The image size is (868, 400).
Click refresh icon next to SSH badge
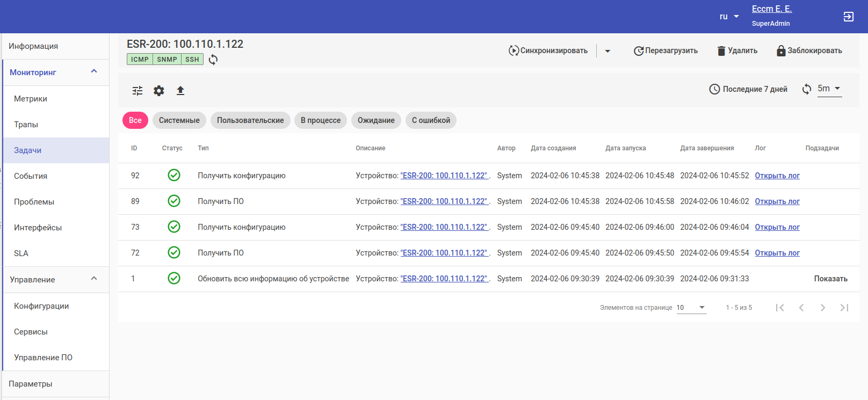point(213,60)
